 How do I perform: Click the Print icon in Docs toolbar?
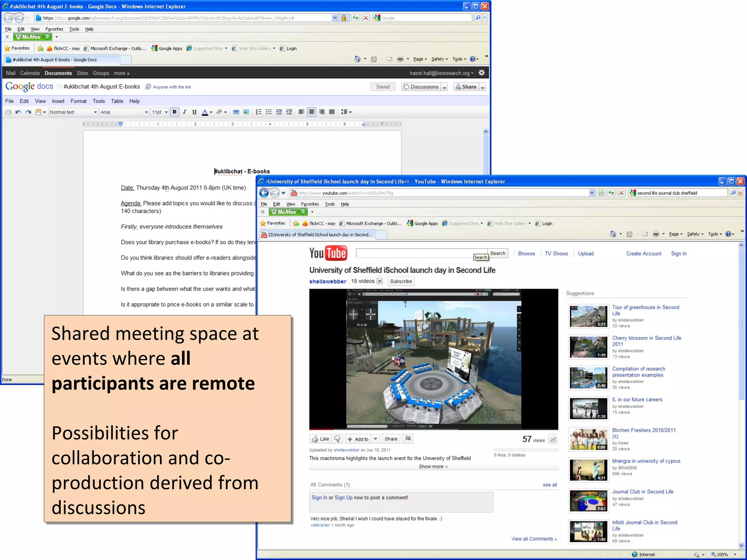coord(8,112)
